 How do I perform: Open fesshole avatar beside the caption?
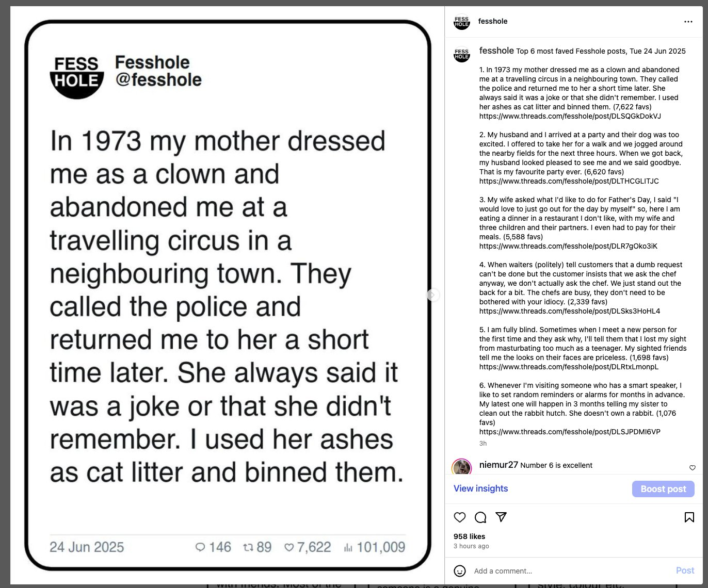point(462,54)
